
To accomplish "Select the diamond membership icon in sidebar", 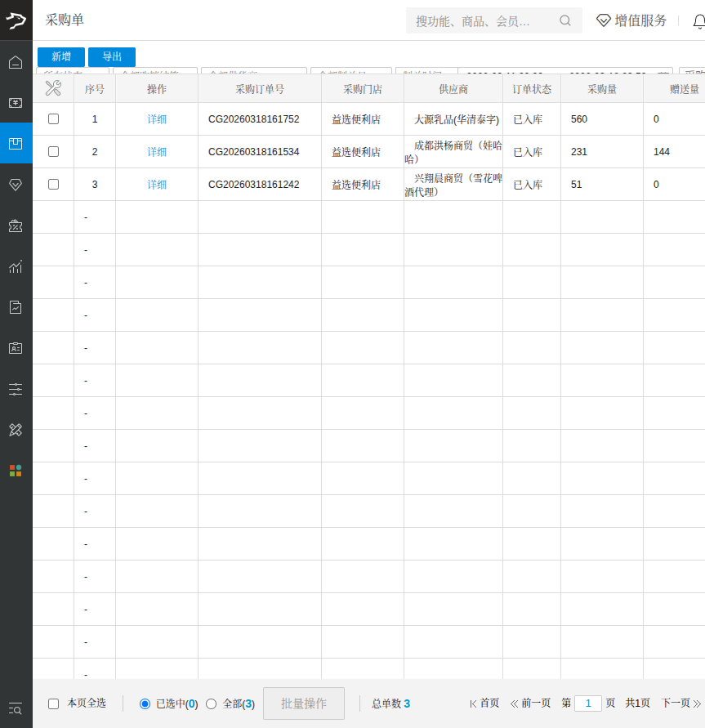I will click(x=16, y=185).
